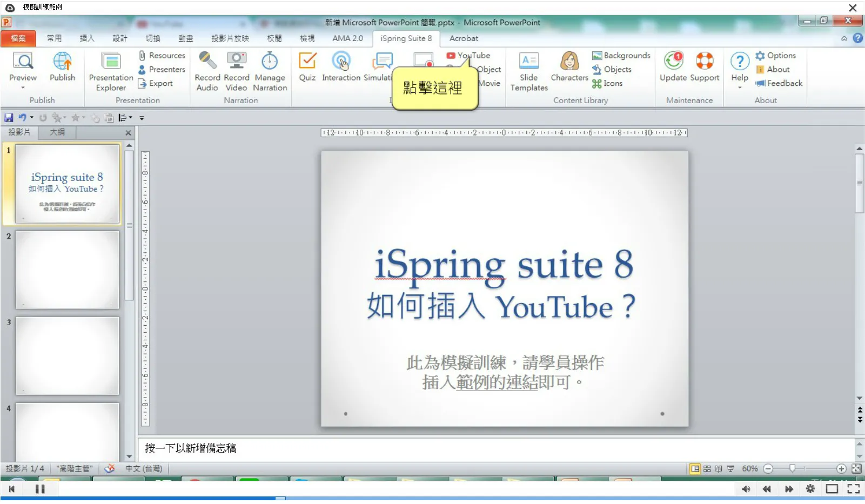Pause the simulation playback

40,489
